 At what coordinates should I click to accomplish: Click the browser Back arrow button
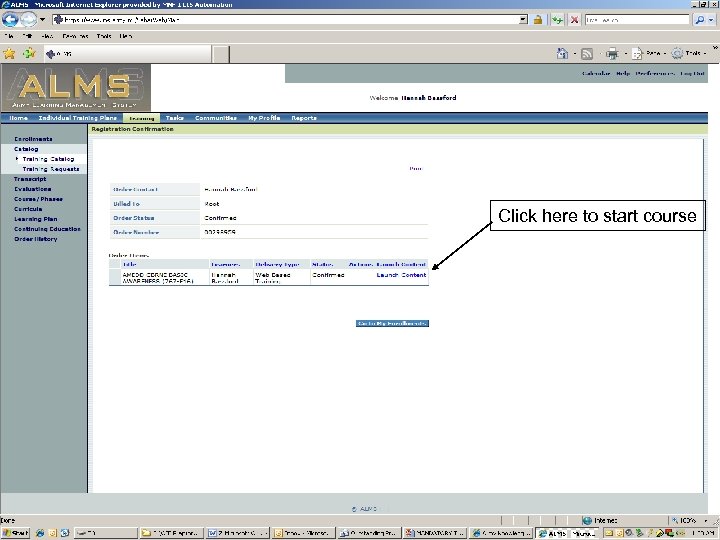tap(10, 20)
